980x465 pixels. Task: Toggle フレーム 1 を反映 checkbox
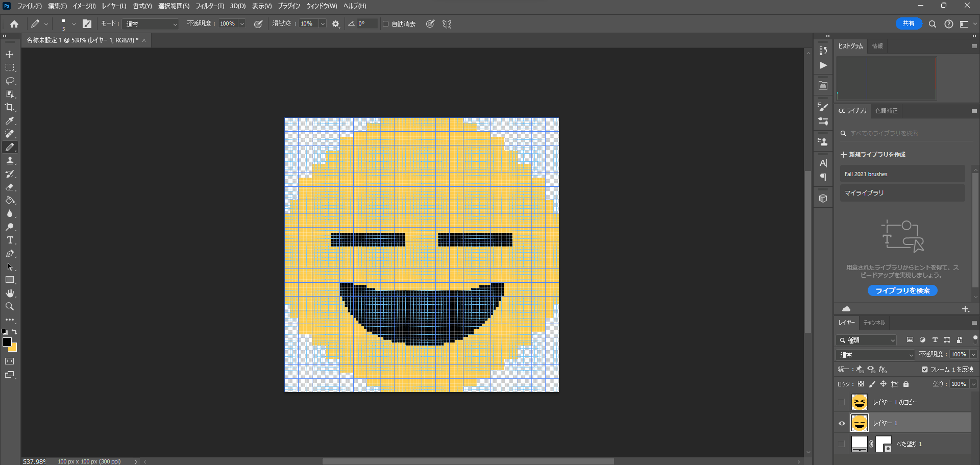pos(924,369)
